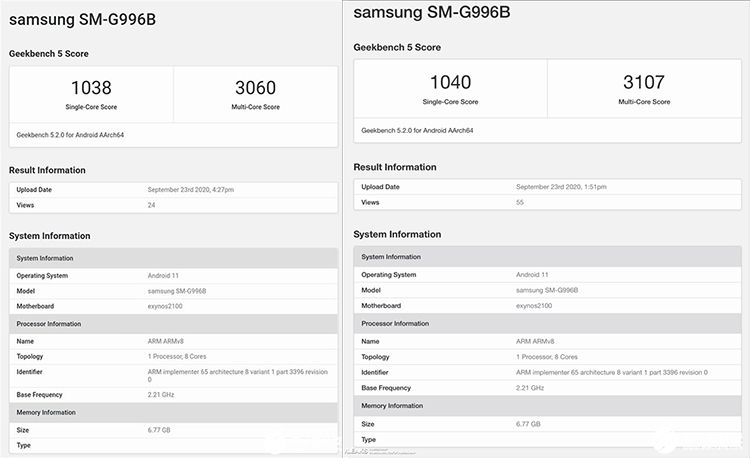Click exynos2100 motherboard value in right panel
Viewport: 750px width, 458px height.
(x=534, y=306)
